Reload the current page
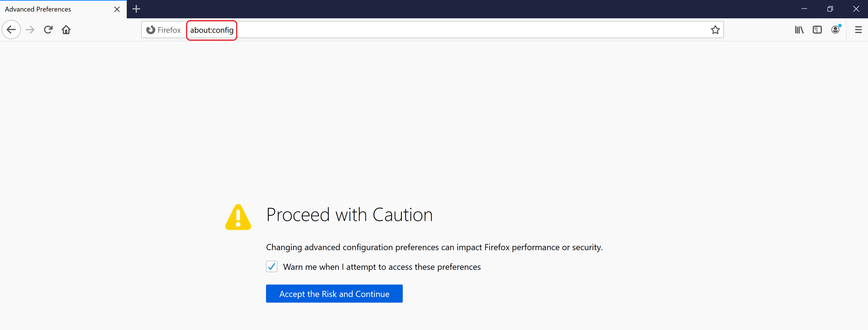 [x=48, y=30]
